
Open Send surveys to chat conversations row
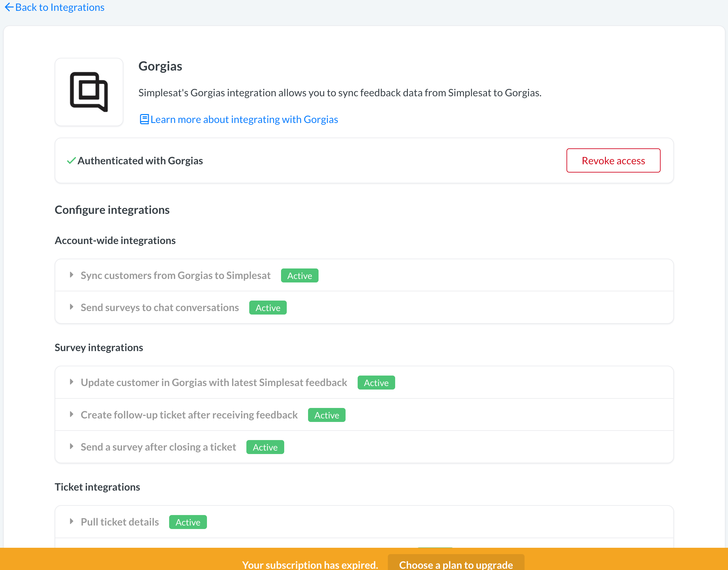point(364,307)
